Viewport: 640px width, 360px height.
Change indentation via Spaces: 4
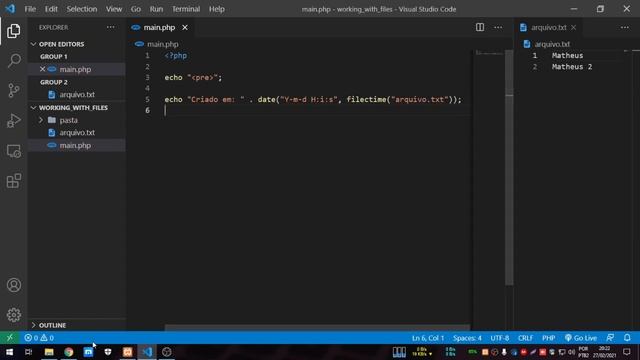[467, 338]
